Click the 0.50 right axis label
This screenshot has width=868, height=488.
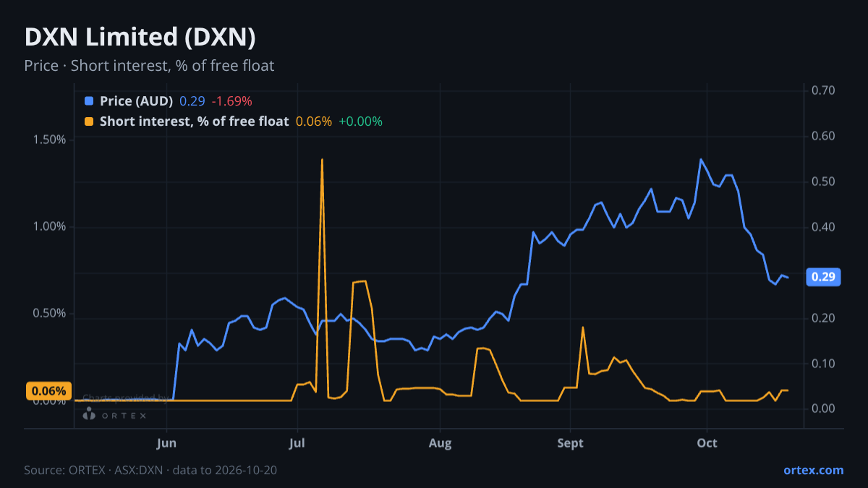(824, 181)
